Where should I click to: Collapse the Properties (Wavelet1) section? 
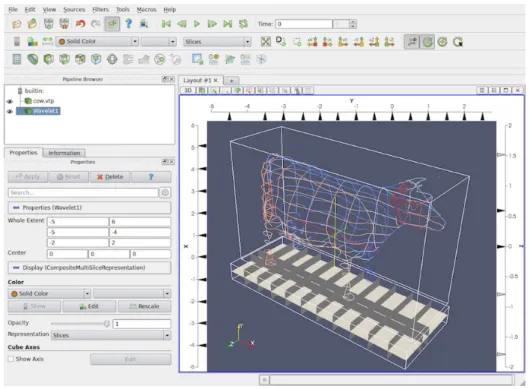pos(16,208)
